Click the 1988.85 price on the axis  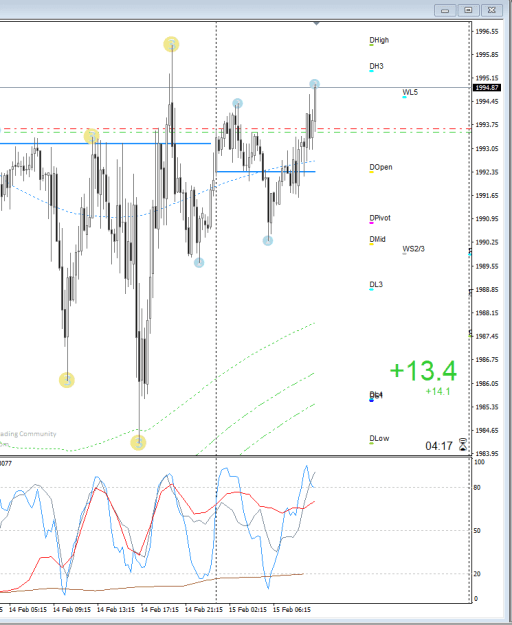point(486,290)
